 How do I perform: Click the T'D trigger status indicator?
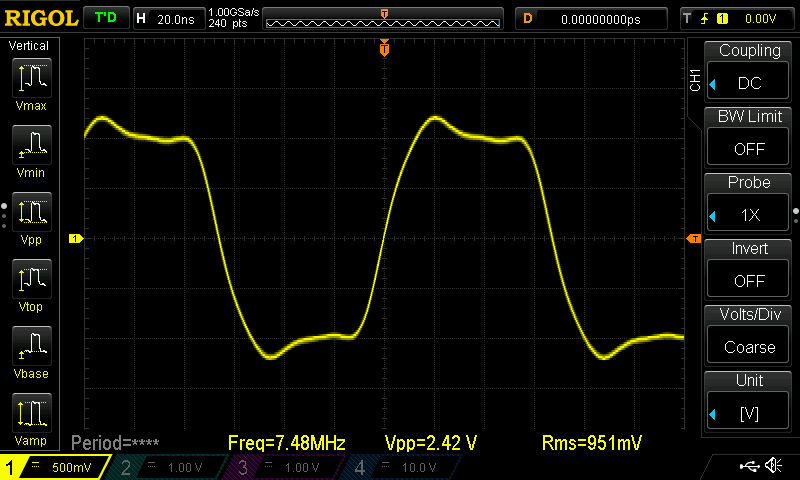(106, 18)
